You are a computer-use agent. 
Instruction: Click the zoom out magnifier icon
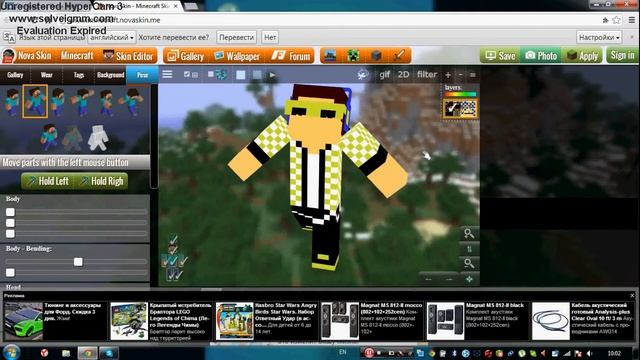pyautogui.click(x=469, y=264)
